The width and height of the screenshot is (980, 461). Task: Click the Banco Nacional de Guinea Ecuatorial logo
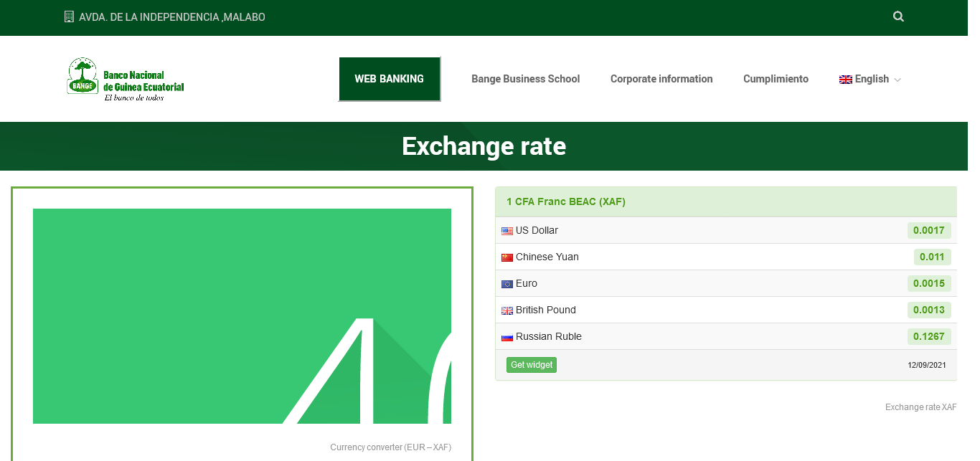pos(126,79)
